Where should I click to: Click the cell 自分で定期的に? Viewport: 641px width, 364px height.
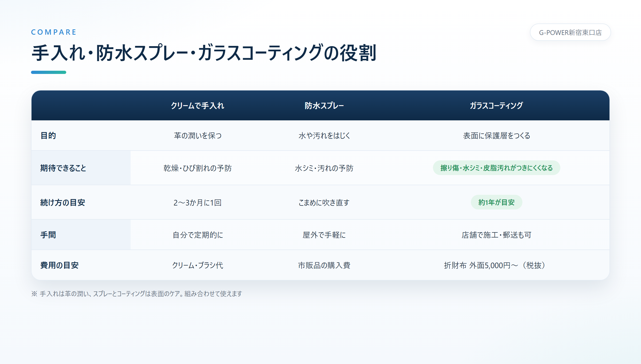point(198,235)
